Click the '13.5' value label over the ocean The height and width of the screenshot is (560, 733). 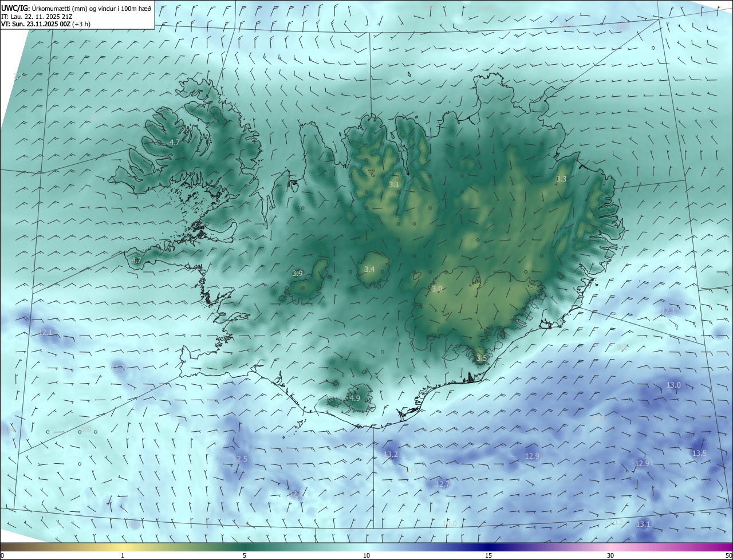(699, 453)
